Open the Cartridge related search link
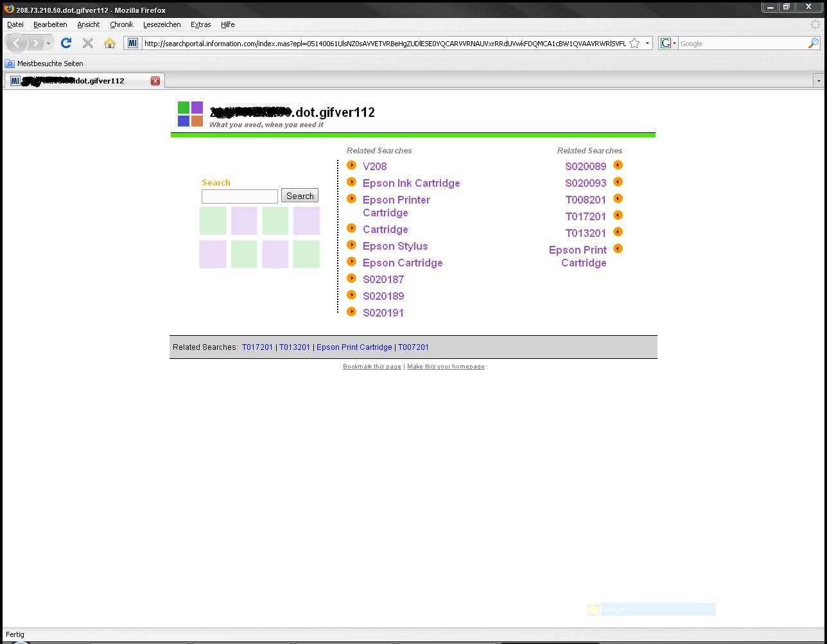 [385, 229]
